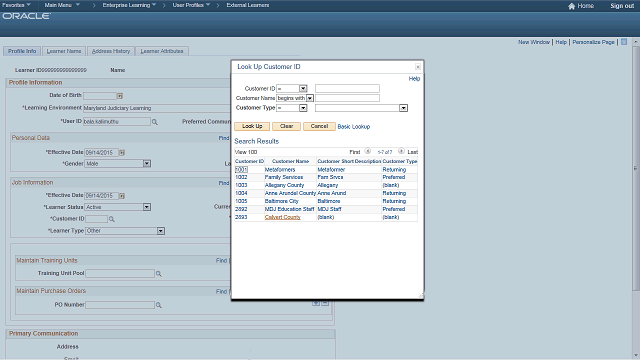Select Anne Arundel County result
This screenshot has height=360, width=640.
pyautogui.click(x=290, y=193)
